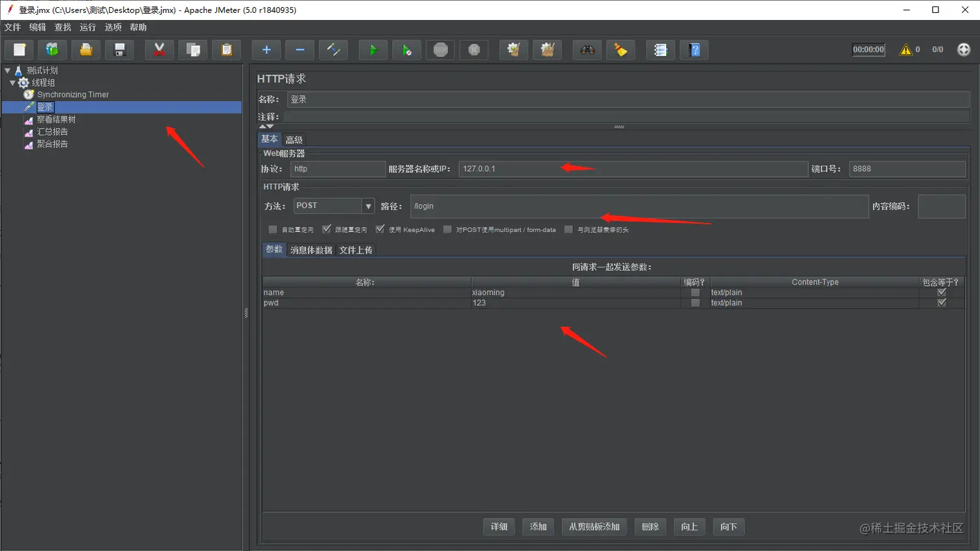The image size is (980, 551).
Task: Open the 选项 menu
Action: coord(113,27)
